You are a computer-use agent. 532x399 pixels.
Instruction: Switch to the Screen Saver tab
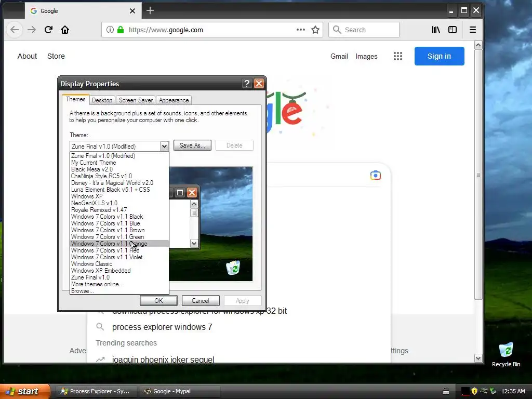coord(136,100)
